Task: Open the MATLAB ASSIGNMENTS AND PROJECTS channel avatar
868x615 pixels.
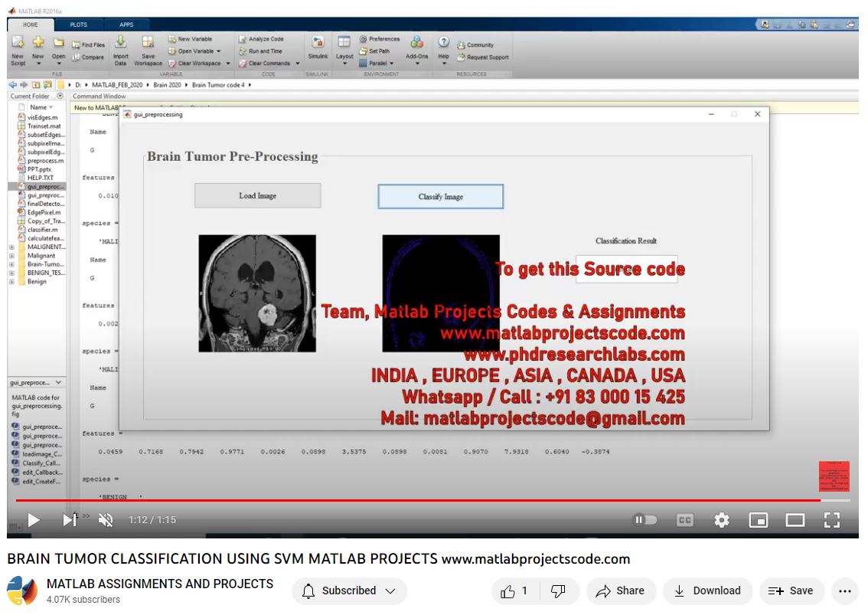Action: (x=22, y=591)
